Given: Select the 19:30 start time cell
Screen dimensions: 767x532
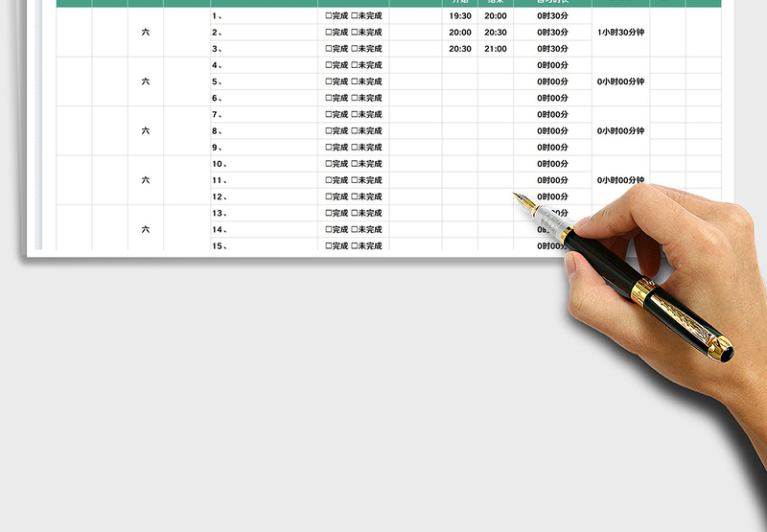Looking at the screenshot, I should [460, 16].
